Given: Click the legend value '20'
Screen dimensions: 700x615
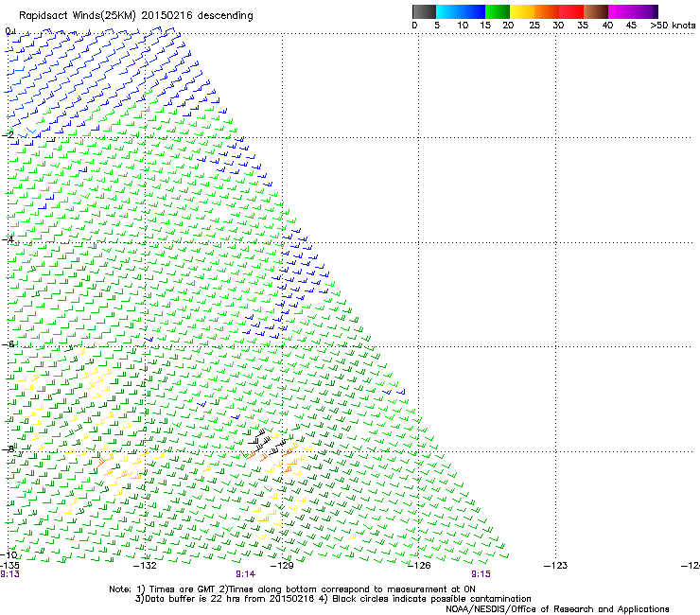Looking at the screenshot, I should [x=508, y=26].
